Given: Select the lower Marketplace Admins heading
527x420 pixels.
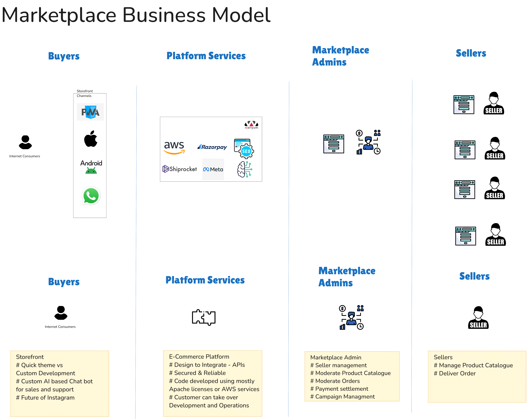Looking at the screenshot, I should coord(347,277).
